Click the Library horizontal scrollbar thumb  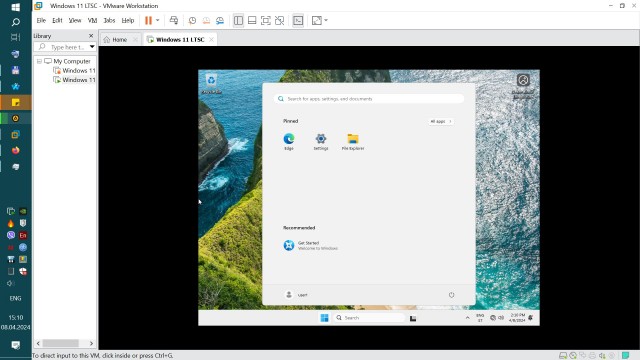60,343
